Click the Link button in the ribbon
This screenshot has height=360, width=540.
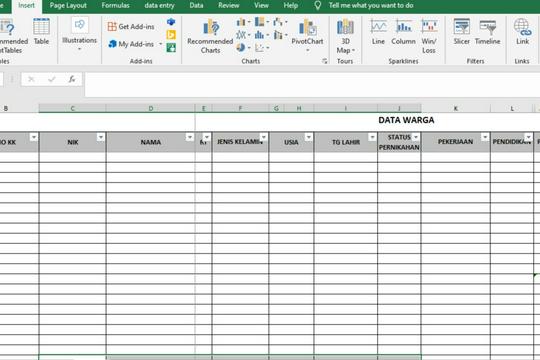(x=522, y=32)
